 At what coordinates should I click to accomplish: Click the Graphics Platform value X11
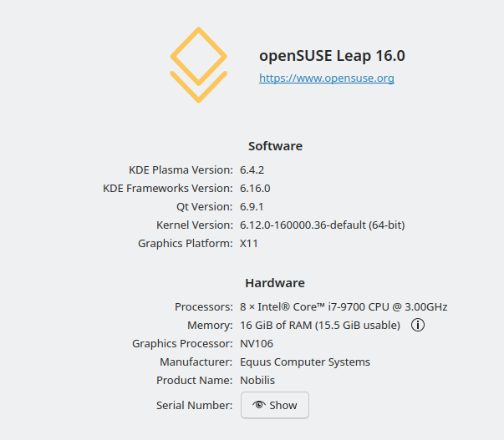[x=249, y=243]
